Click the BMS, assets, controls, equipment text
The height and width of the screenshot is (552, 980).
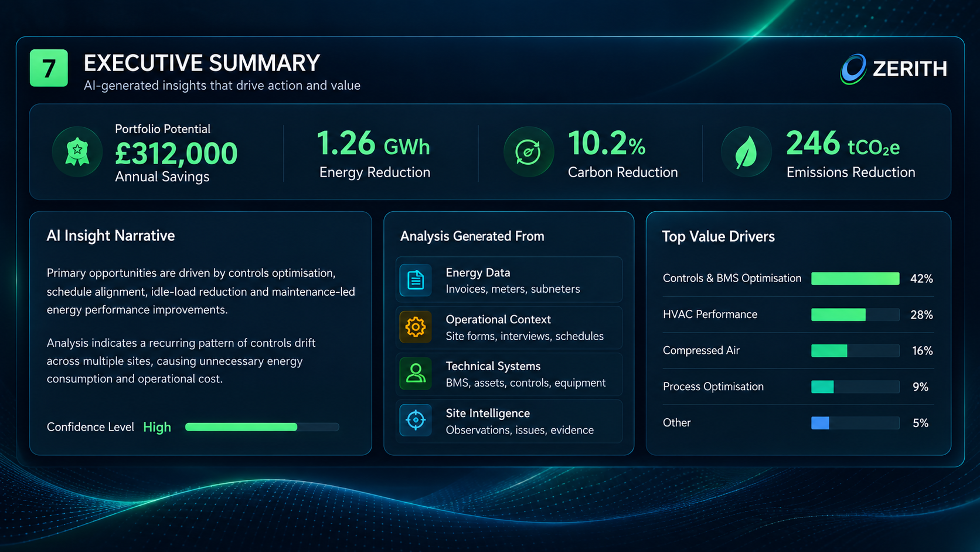tap(526, 383)
